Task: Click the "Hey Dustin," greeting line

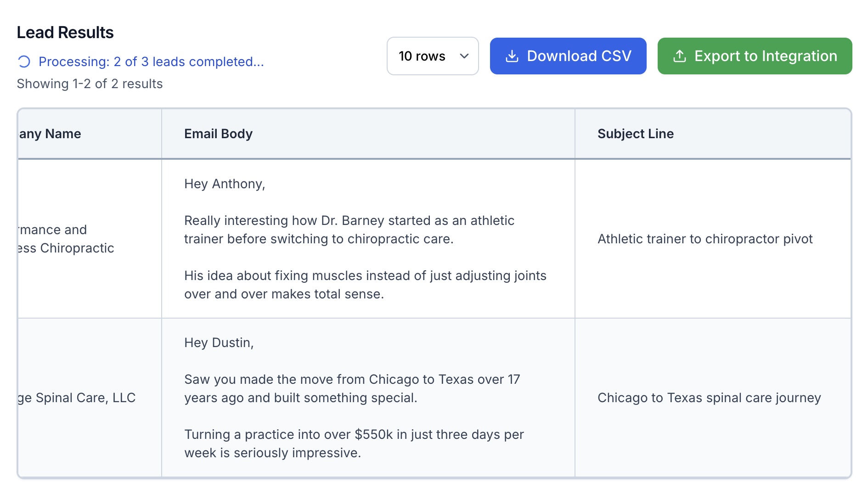Action: tap(219, 342)
